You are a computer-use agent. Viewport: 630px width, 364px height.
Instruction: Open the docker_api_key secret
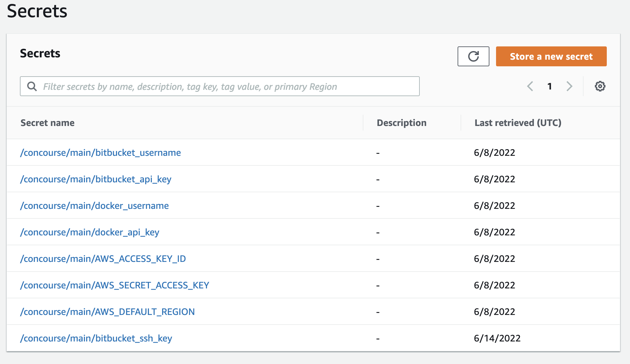point(90,232)
